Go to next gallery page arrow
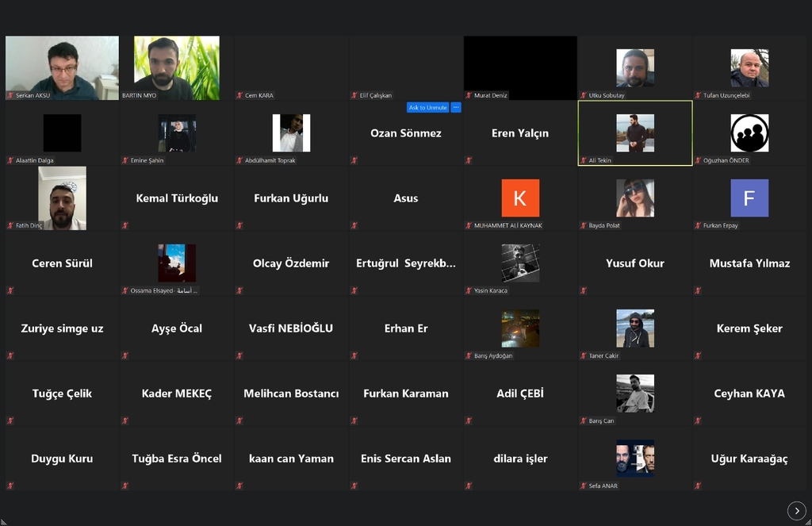Image resolution: width=812 pixels, height=526 pixels. click(796, 511)
